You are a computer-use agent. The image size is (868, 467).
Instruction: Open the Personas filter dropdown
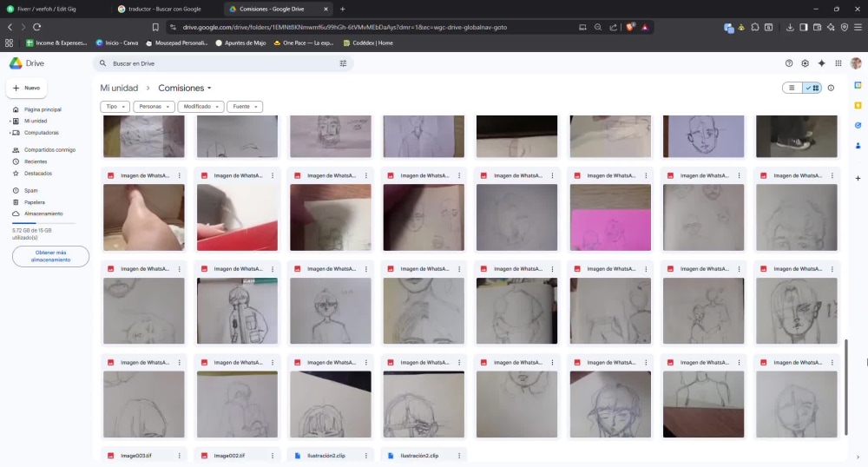pos(154,106)
